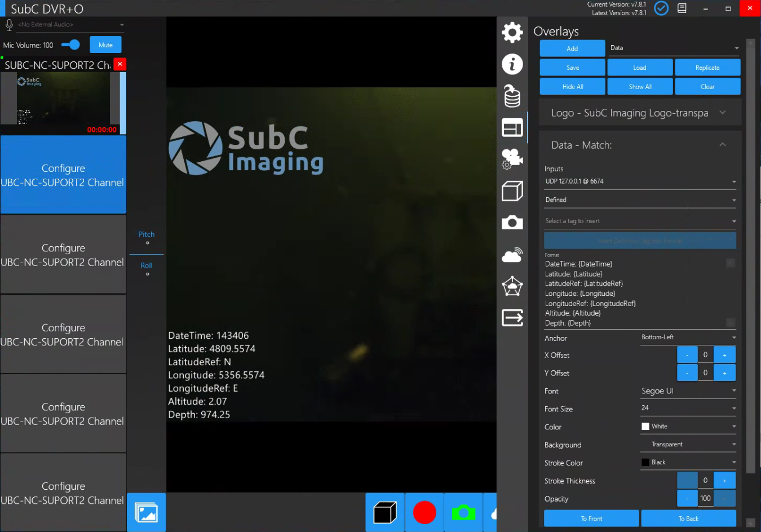This screenshot has width=761, height=532.
Task: Take a snapshot with the green camera
Action: click(x=463, y=512)
